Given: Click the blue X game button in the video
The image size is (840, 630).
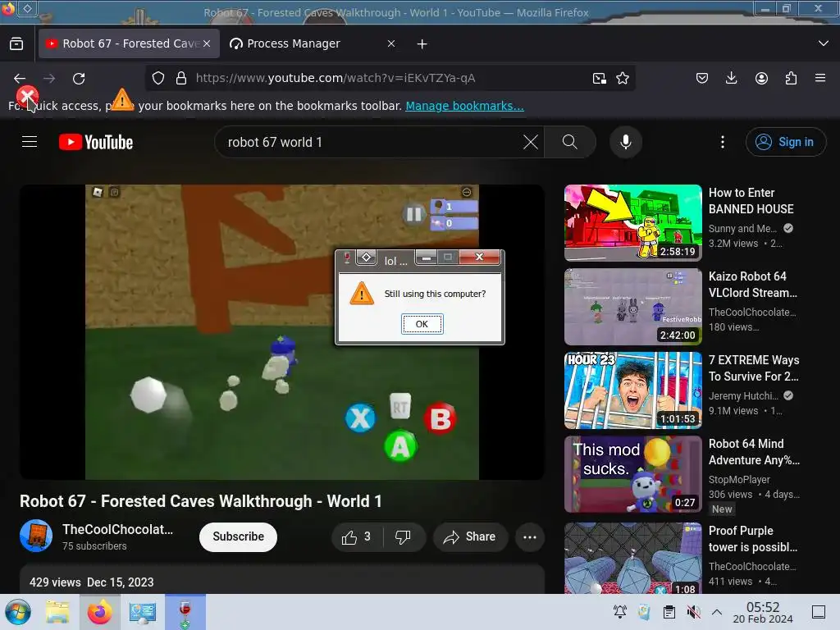Looking at the screenshot, I should point(360,418).
